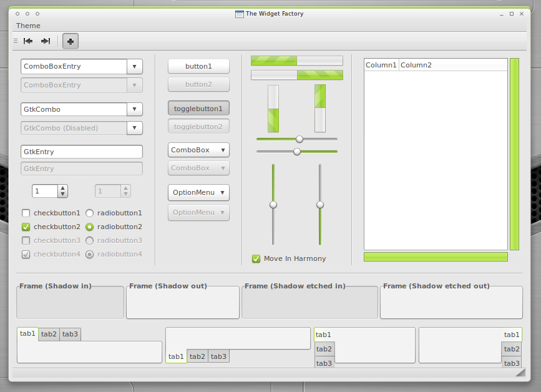Click the horizontal green scrollbar under the list
The image size is (541, 392).
click(x=436, y=257)
